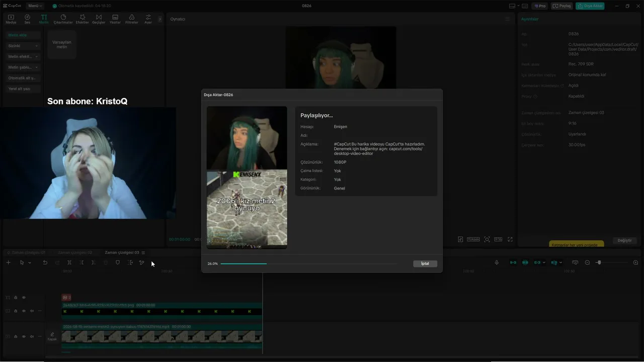Expand the Metin efektleri category

[23, 57]
